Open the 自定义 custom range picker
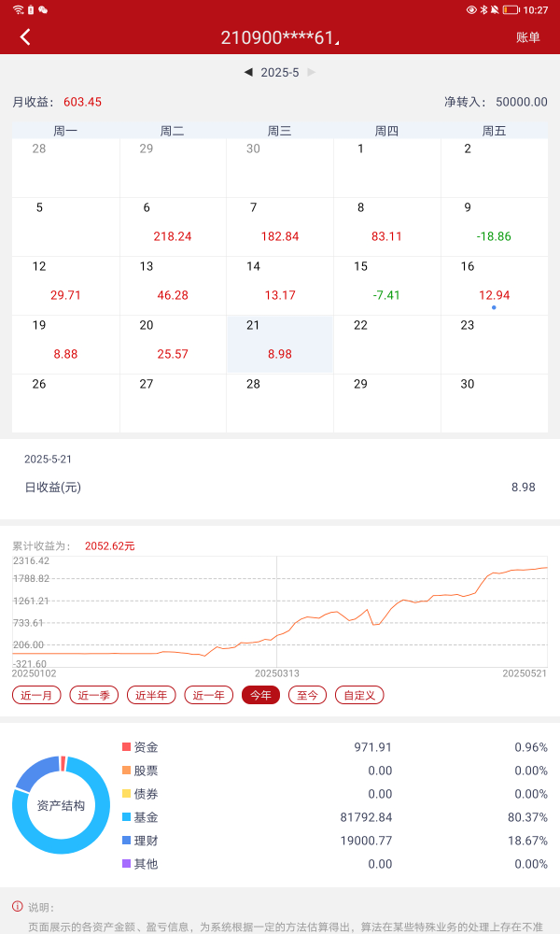This screenshot has width=560, height=934. (x=359, y=695)
